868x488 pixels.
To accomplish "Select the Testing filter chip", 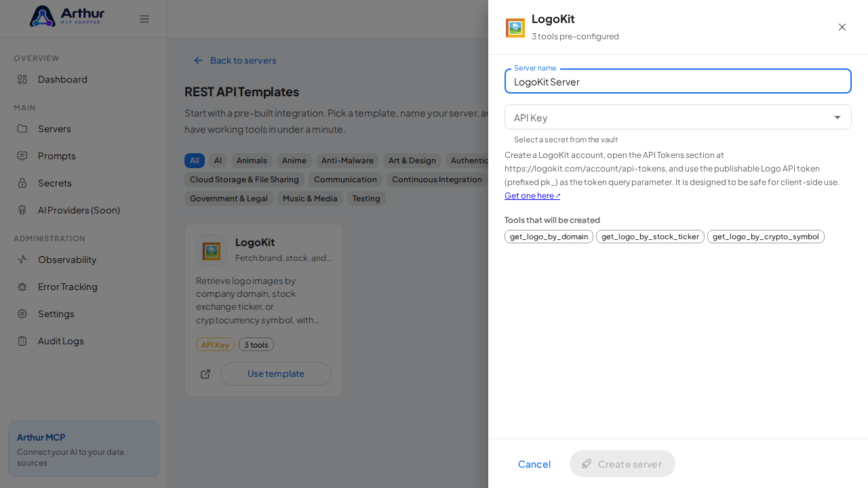I will tap(366, 199).
